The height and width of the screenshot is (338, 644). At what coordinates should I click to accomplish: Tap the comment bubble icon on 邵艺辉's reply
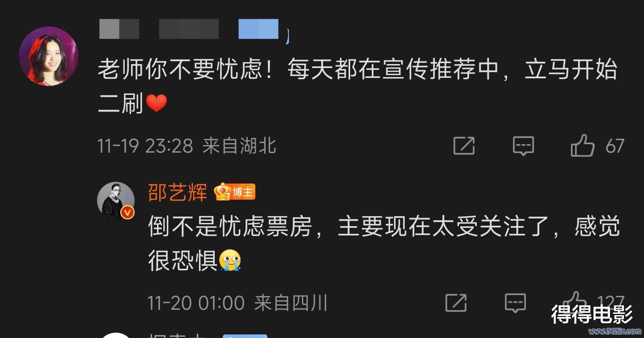515,303
